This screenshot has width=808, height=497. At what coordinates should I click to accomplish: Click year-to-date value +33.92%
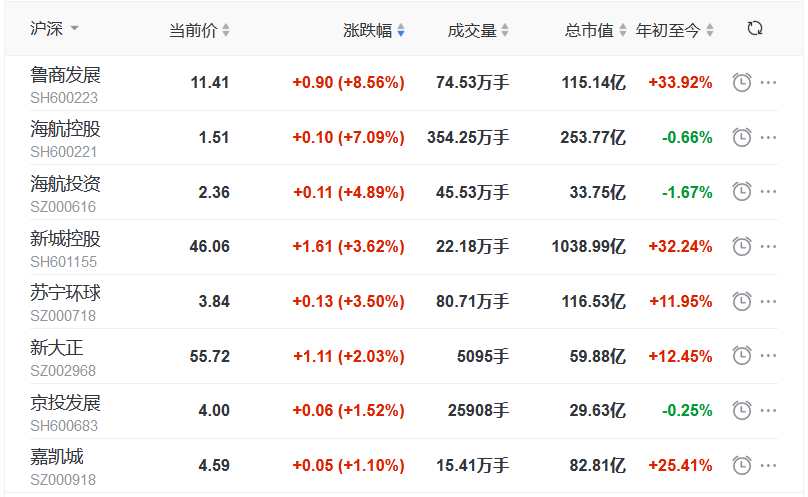click(681, 82)
